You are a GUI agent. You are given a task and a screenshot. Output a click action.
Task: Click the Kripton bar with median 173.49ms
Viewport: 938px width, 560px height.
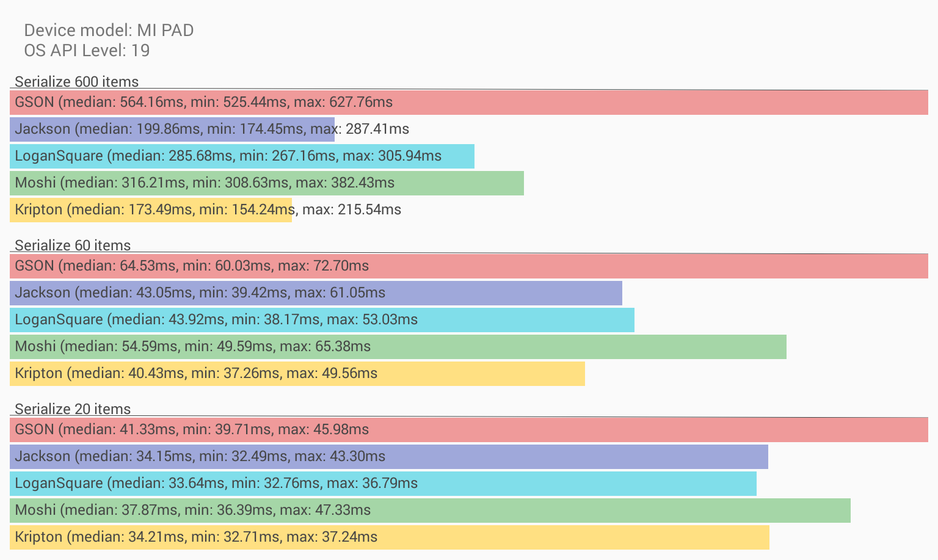pos(151,209)
